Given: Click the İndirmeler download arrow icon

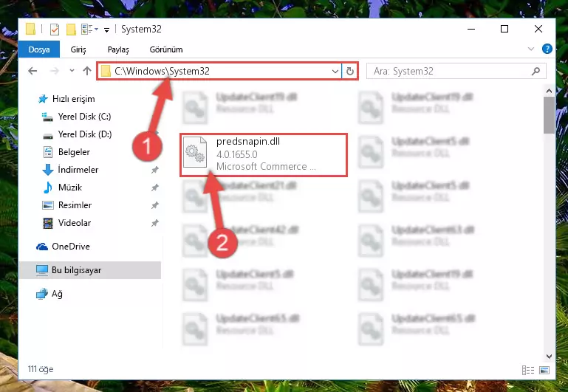Looking at the screenshot, I should [x=48, y=170].
